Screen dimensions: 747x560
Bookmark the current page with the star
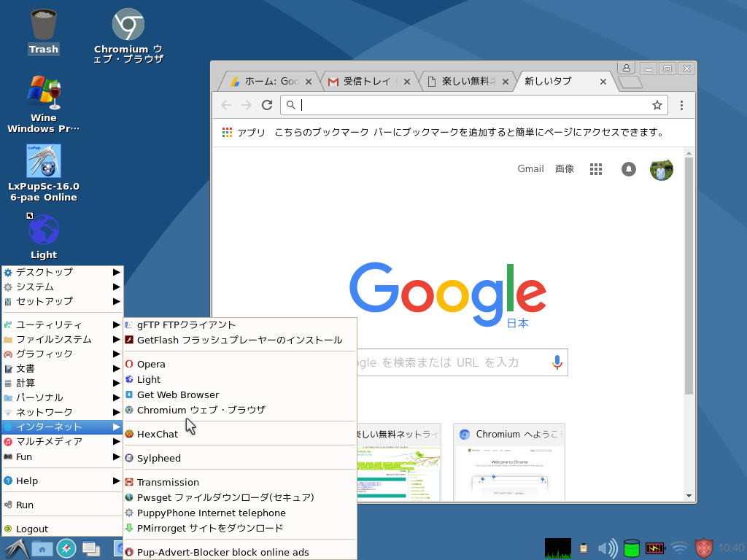pyautogui.click(x=658, y=105)
